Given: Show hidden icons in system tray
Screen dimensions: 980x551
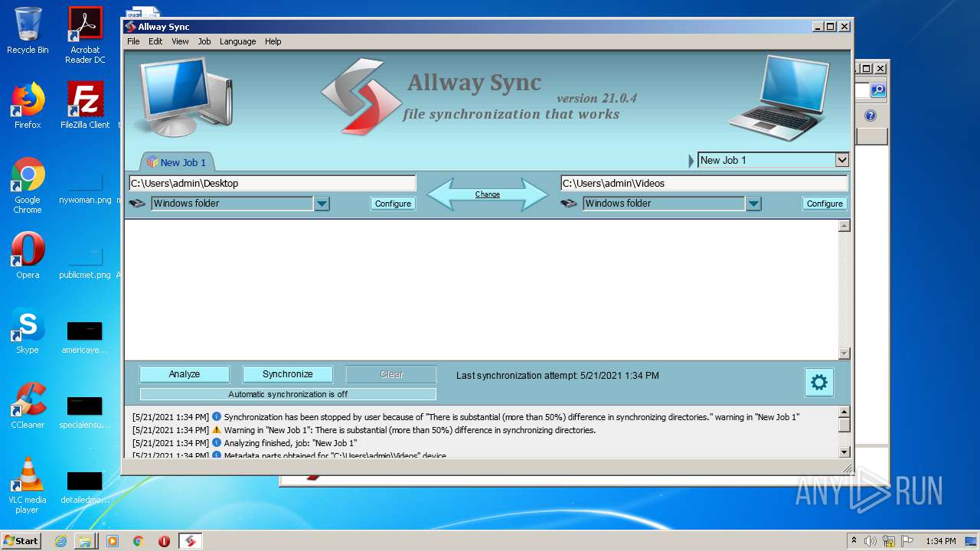Looking at the screenshot, I should (854, 541).
